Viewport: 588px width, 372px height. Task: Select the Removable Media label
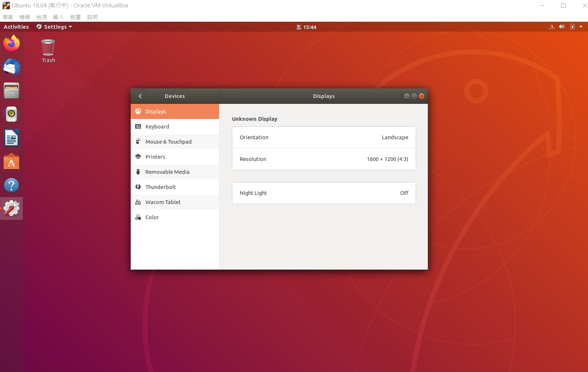click(x=168, y=172)
